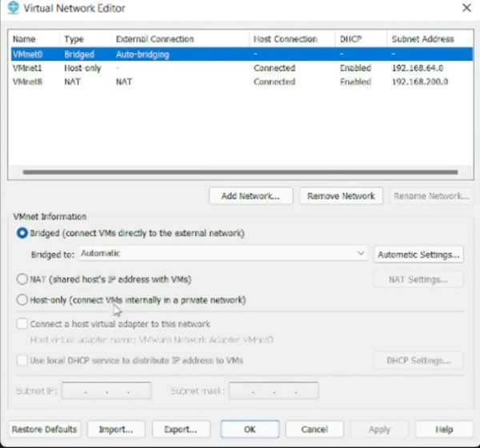Screen dimensions: 480x448
Task: Select the NAT radio option
Action: (x=22, y=279)
